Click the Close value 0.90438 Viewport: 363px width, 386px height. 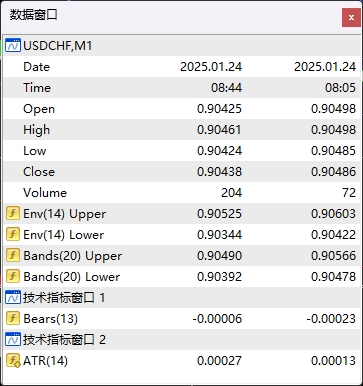(219, 172)
